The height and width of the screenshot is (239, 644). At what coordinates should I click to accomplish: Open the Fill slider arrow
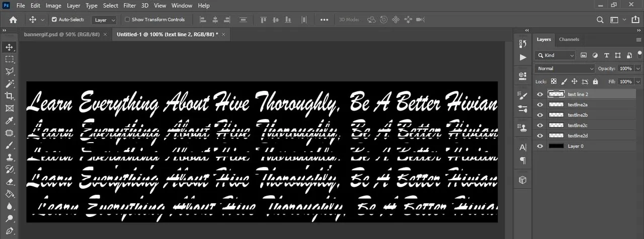point(638,81)
